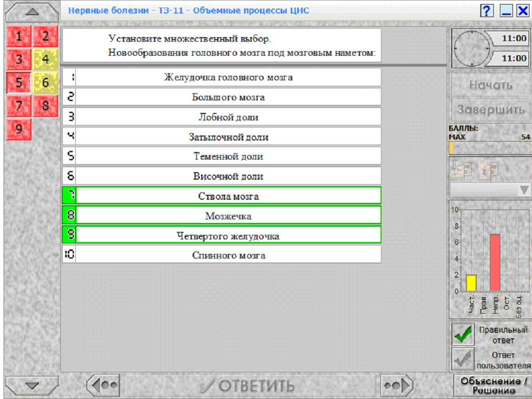Click the MAX score value 54
The height and width of the screenshot is (399, 532).
tap(525, 137)
